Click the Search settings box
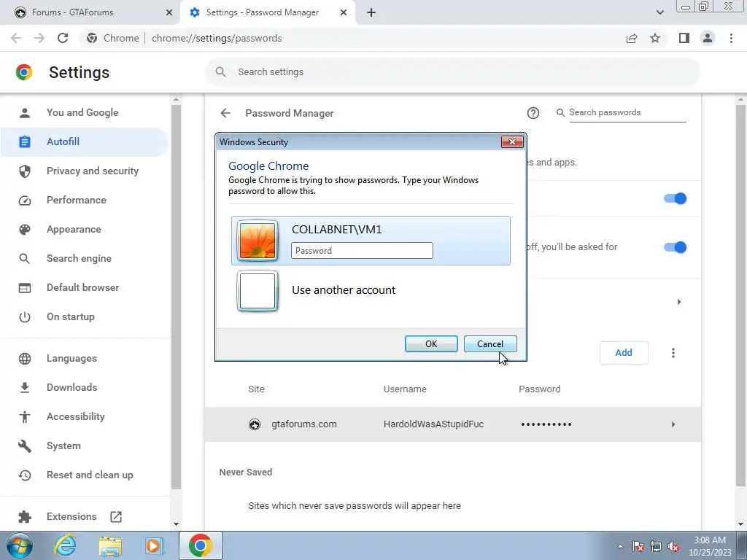Image resolution: width=747 pixels, height=560 pixels. click(x=452, y=72)
